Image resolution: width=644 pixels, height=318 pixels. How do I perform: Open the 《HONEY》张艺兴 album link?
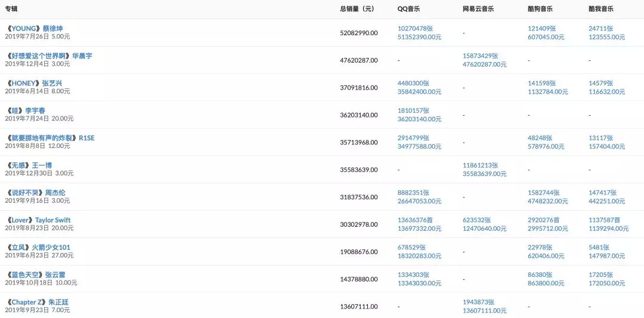[33, 83]
